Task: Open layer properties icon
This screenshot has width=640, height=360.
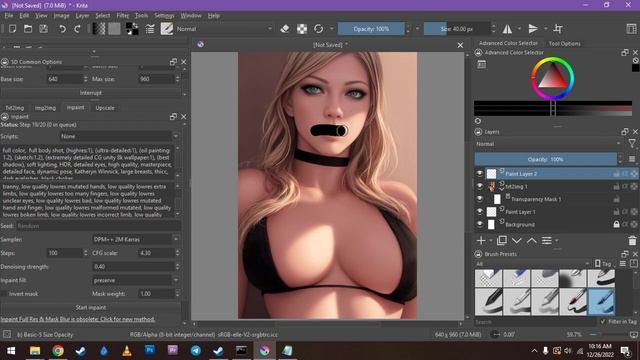Action: click(x=547, y=241)
